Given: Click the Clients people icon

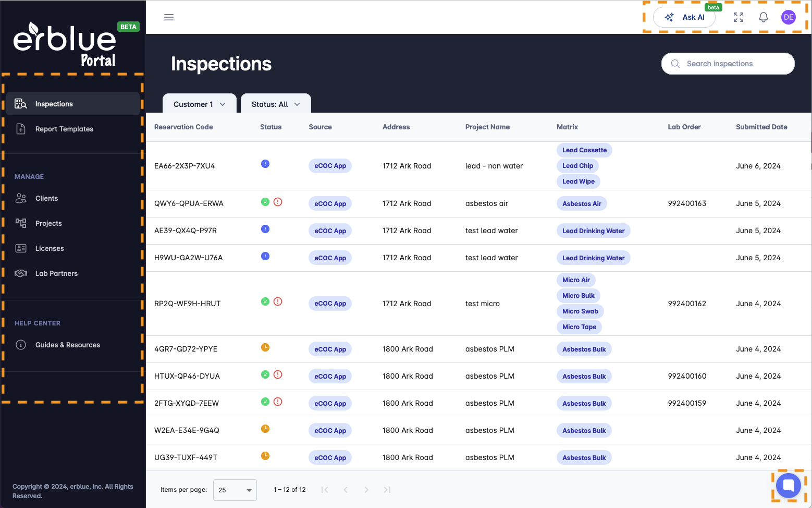Looking at the screenshot, I should pyautogui.click(x=21, y=198).
